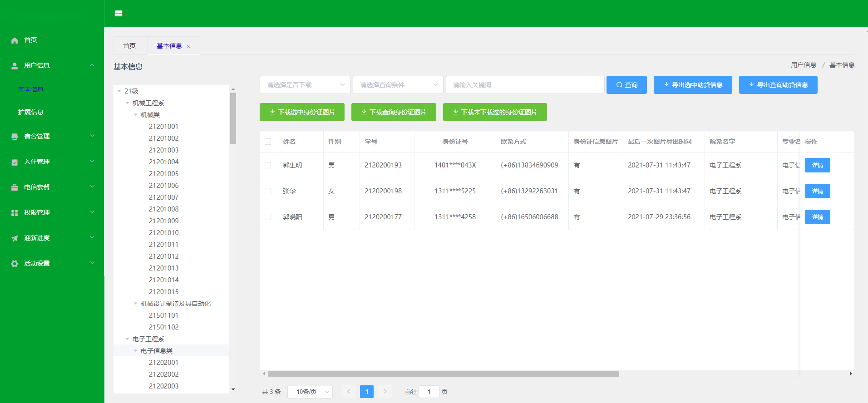
Task: Click the dormitory icon beside 宿舍管理
Action: pyautogui.click(x=15, y=137)
